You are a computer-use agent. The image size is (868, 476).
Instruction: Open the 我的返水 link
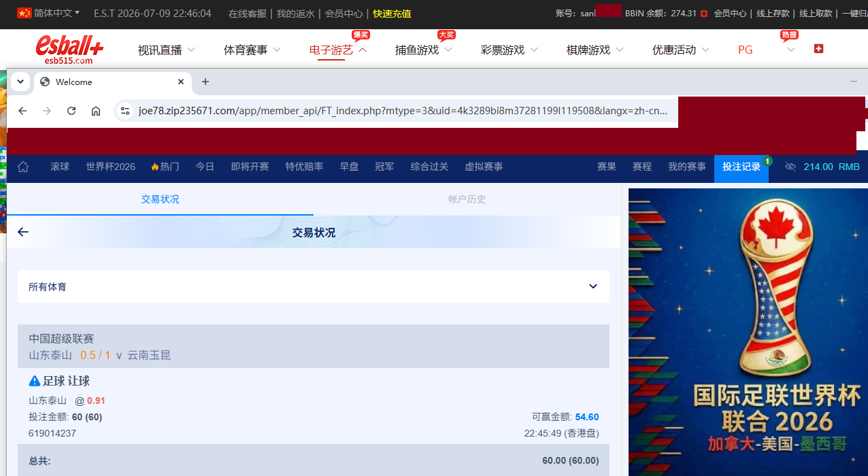tap(296, 14)
